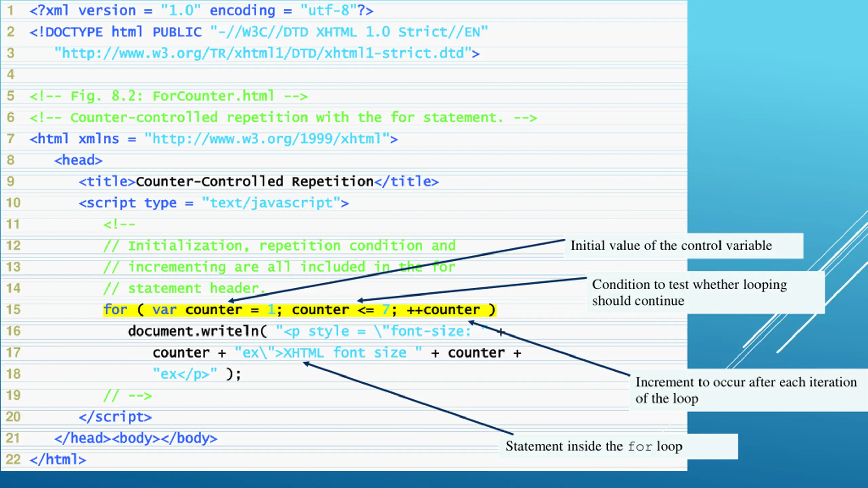
Task: Click the line number 15
Action: pyautogui.click(x=14, y=310)
